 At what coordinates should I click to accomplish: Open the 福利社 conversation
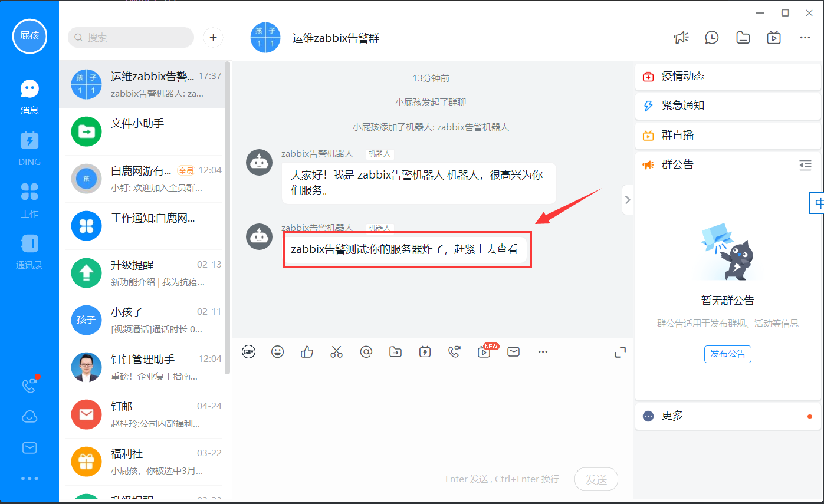point(142,462)
